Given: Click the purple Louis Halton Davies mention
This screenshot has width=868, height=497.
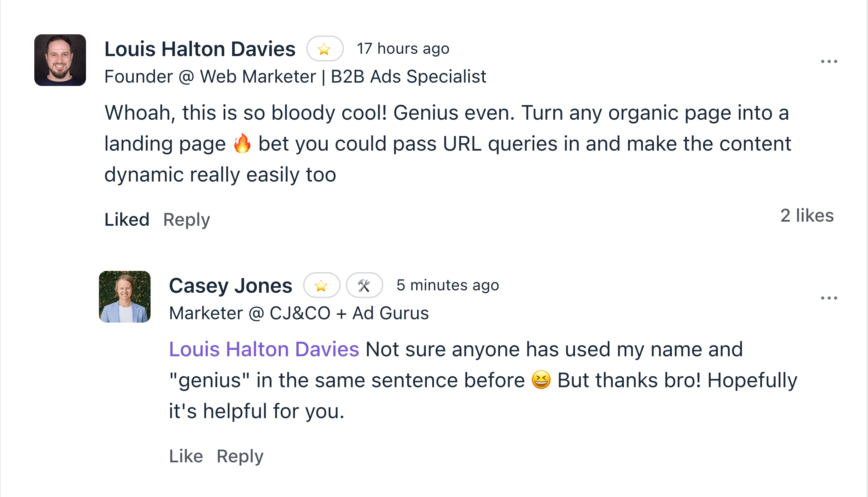Looking at the screenshot, I should coord(264,349).
